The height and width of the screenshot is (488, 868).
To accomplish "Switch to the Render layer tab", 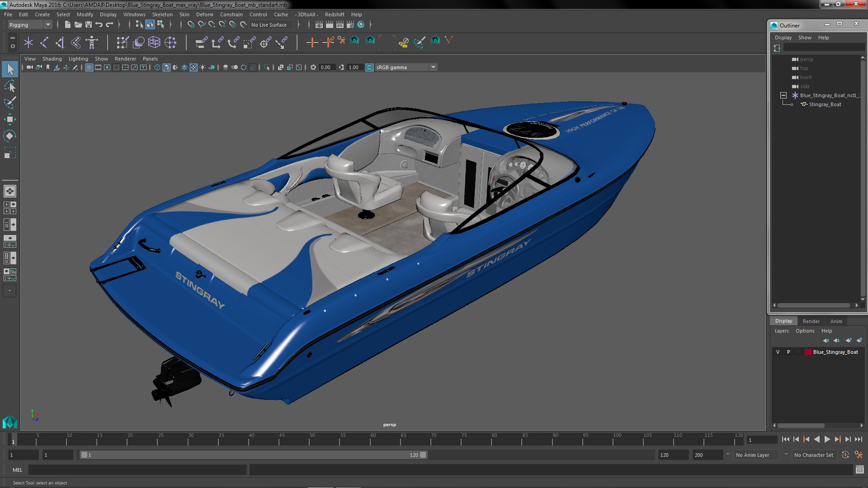I will (x=811, y=321).
